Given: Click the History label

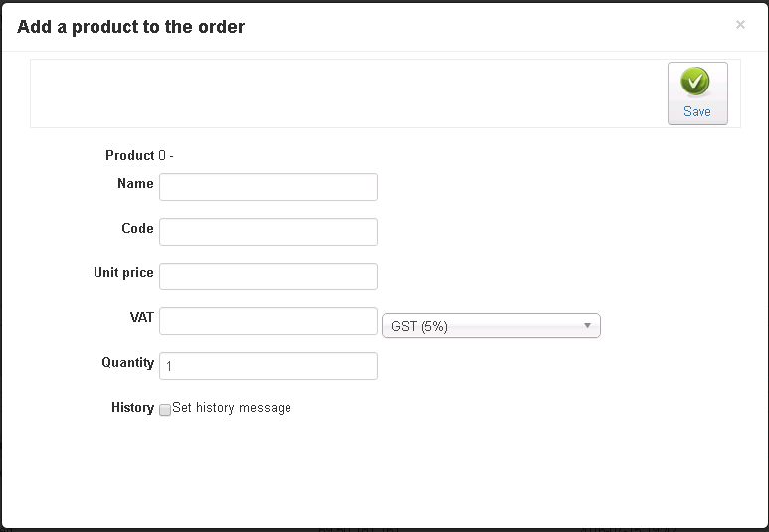Looking at the screenshot, I should coord(132,408).
